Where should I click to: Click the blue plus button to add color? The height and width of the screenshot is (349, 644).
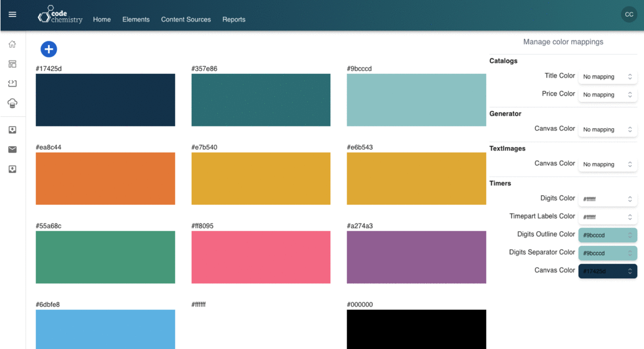(49, 49)
